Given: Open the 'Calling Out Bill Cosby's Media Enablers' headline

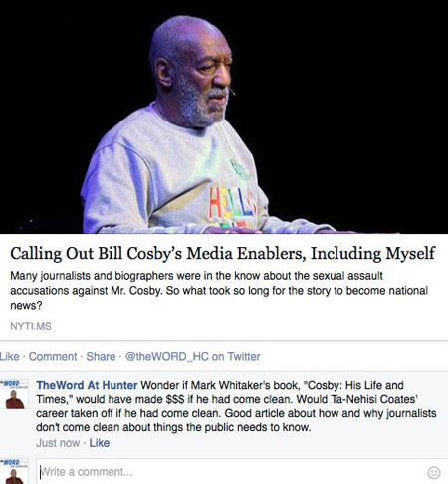Looking at the screenshot, I should [222, 254].
